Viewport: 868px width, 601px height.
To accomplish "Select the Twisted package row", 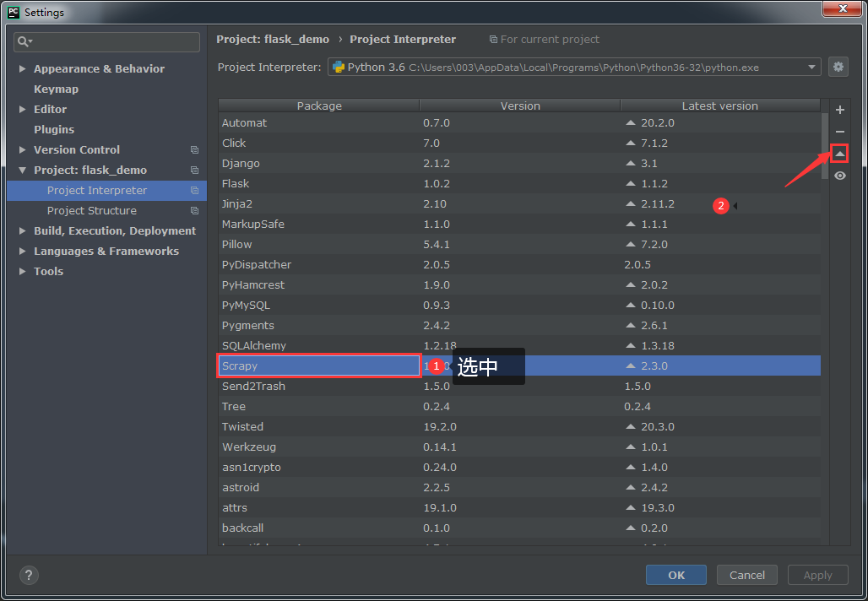I will click(520, 426).
